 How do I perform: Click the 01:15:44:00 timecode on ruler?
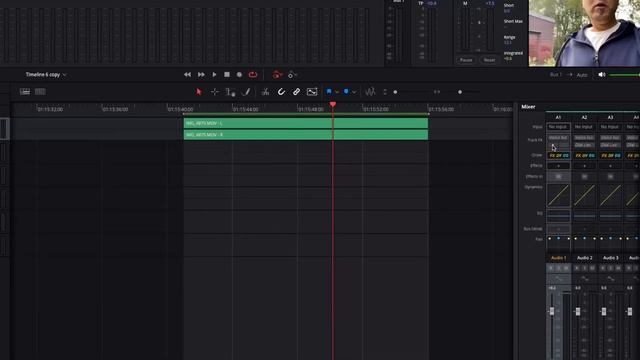[245, 109]
